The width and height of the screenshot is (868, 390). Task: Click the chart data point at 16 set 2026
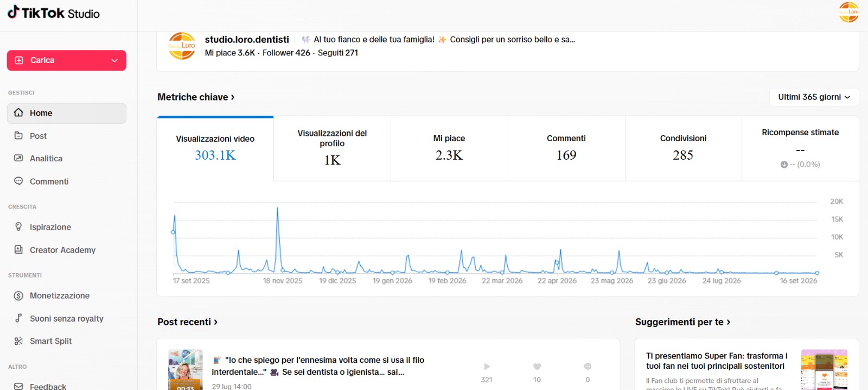coord(817,273)
